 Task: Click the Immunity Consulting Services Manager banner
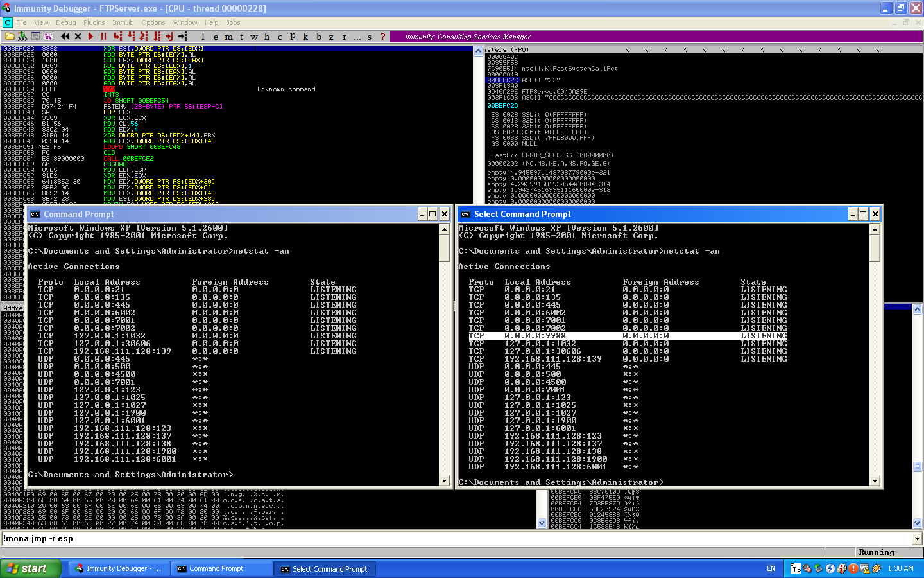655,37
